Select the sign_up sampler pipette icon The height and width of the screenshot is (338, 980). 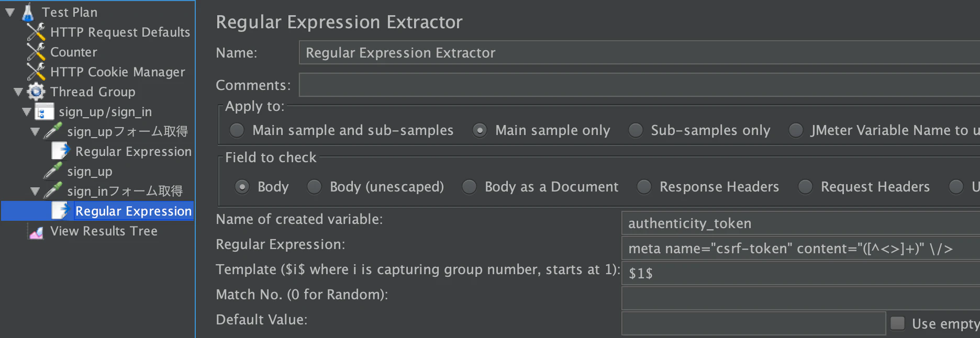point(53,171)
